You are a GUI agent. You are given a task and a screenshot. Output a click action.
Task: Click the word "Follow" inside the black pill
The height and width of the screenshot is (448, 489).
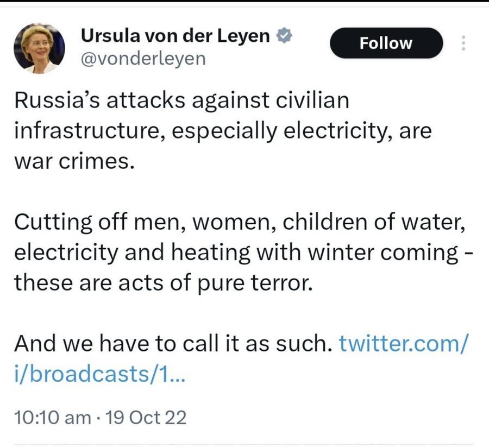(x=386, y=43)
